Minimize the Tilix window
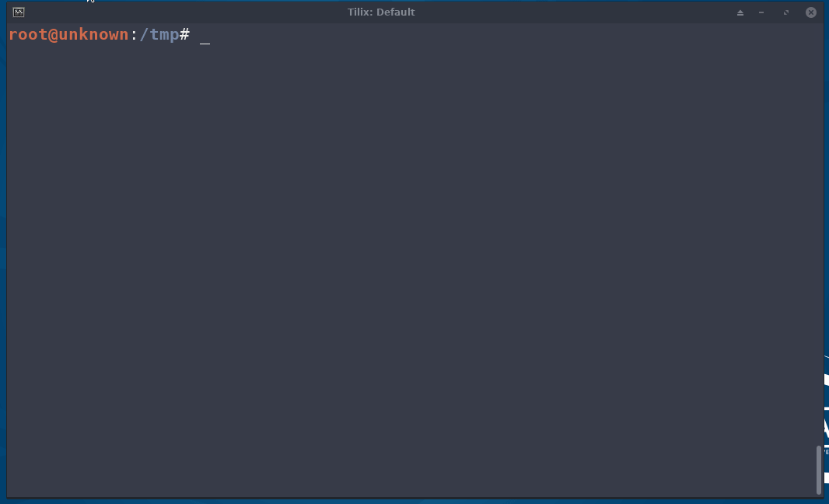The width and height of the screenshot is (829, 504). tap(761, 12)
